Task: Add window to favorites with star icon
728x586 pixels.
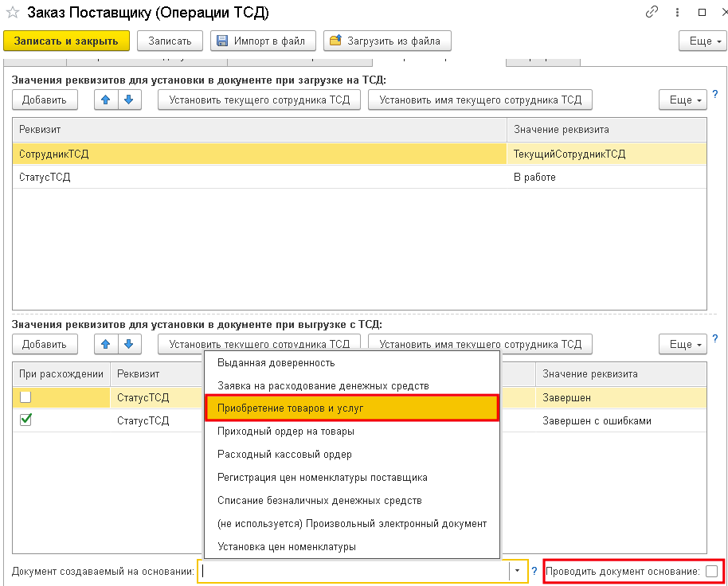Action: [13, 13]
